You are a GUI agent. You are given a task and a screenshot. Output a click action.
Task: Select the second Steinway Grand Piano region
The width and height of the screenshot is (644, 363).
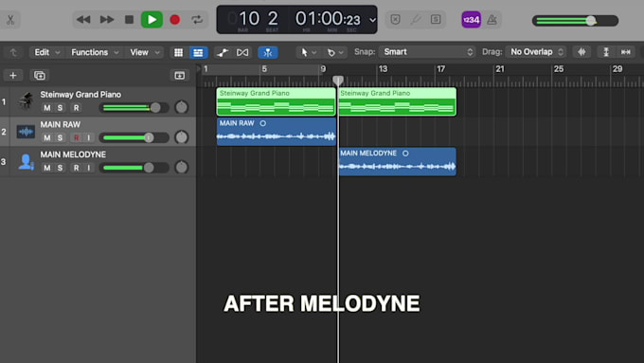point(398,101)
